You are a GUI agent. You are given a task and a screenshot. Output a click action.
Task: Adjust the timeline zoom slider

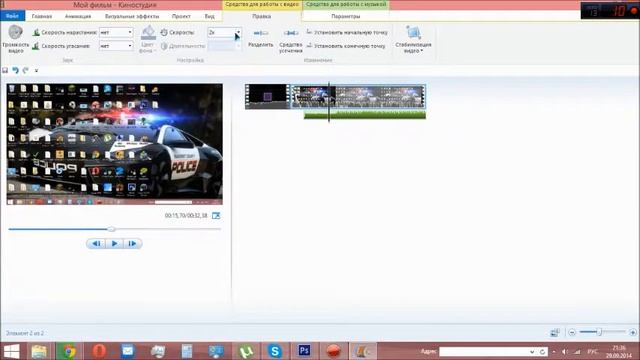coord(599,332)
